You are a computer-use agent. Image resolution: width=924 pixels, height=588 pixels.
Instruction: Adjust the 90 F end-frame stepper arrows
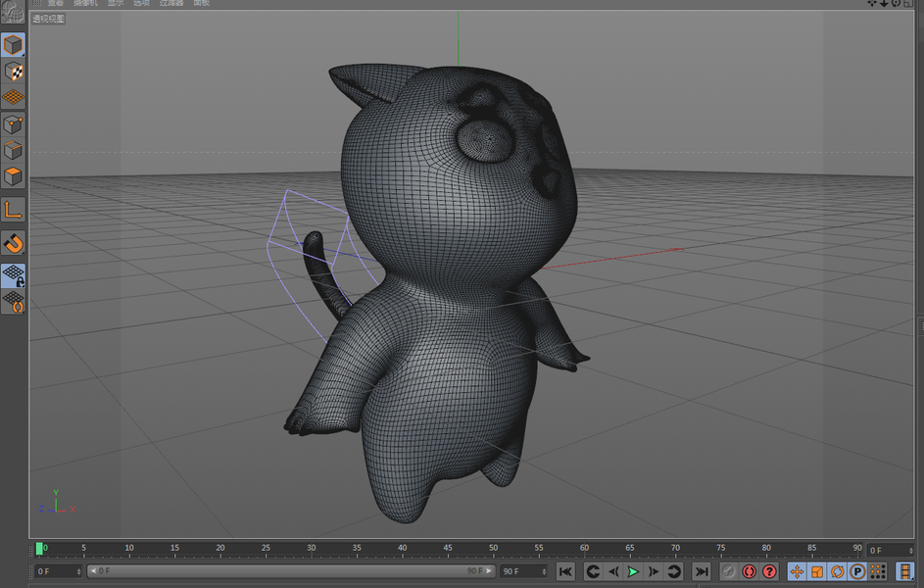click(x=544, y=571)
